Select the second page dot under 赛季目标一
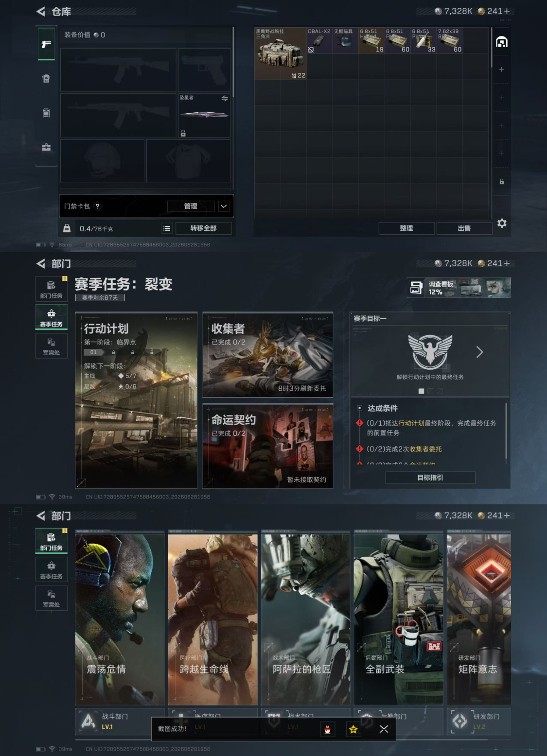Viewport: 547px width, 756px height. (430, 391)
